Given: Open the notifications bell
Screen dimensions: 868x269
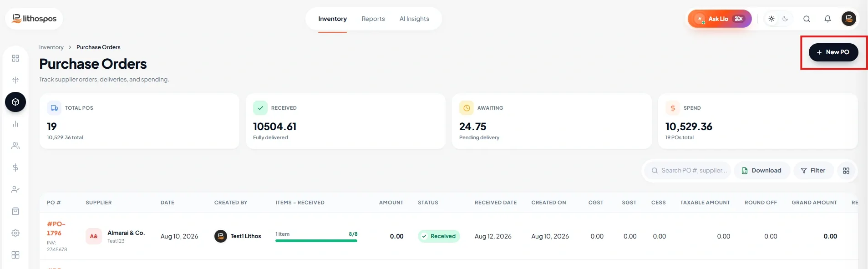Looking at the screenshot, I should 827,19.
